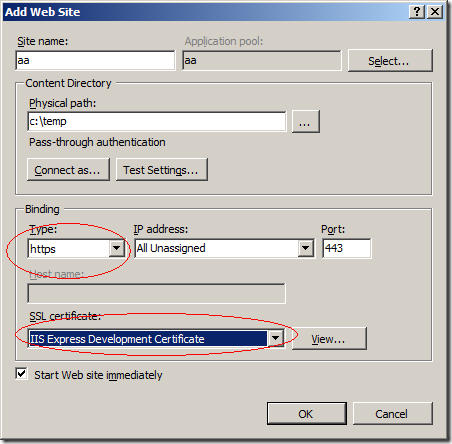Click the Add Web Site title bar
The width and height of the screenshot is (452, 444).
pos(207,12)
